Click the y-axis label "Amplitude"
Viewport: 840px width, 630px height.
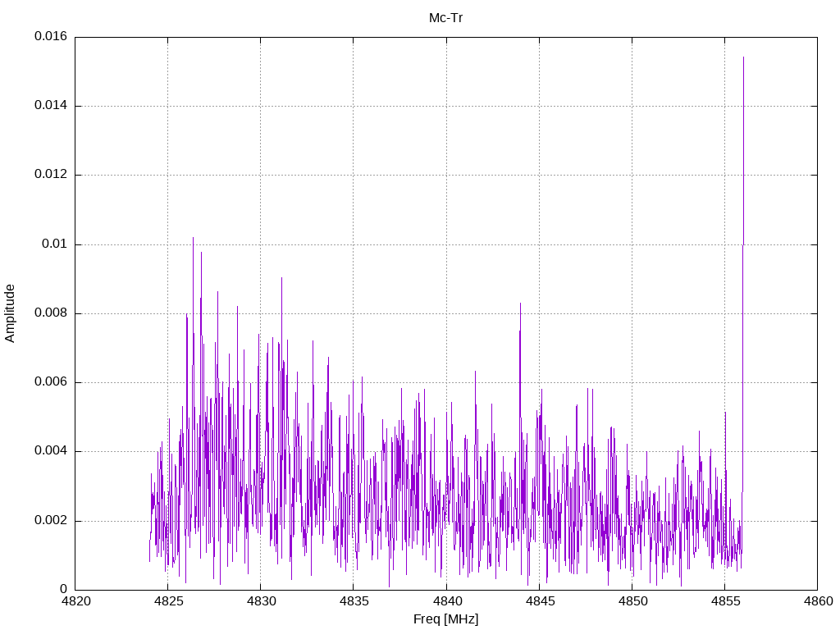tap(10, 313)
